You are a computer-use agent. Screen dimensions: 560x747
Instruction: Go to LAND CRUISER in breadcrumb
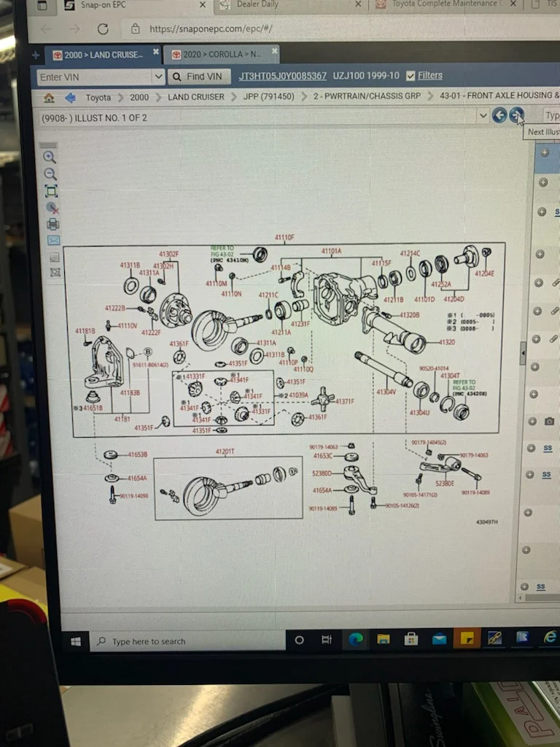point(195,97)
